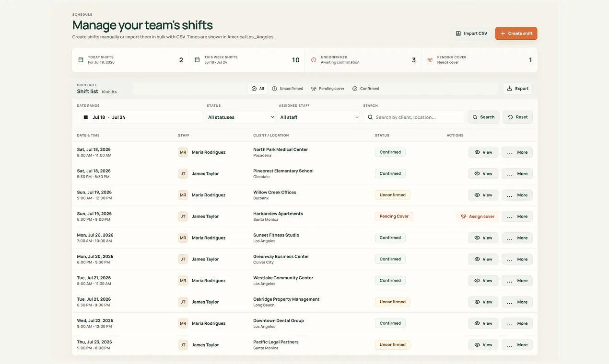Click JT avatar in Harborview Apartments row

pyautogui.click(x=183, y=216)
